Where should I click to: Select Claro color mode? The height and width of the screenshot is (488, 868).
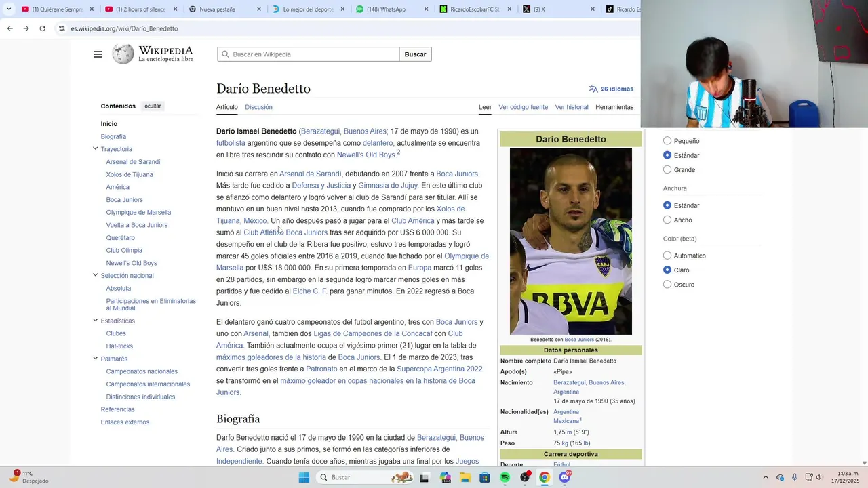(667, 270)
